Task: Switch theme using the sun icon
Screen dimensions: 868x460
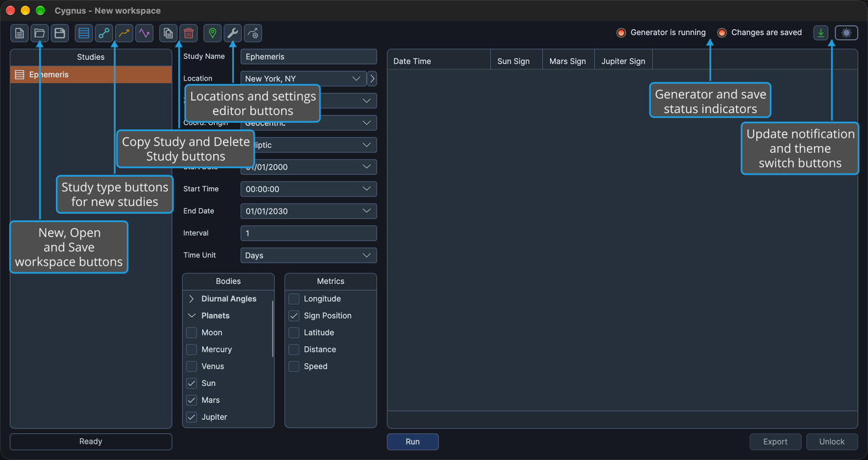Action: point(847,32)
